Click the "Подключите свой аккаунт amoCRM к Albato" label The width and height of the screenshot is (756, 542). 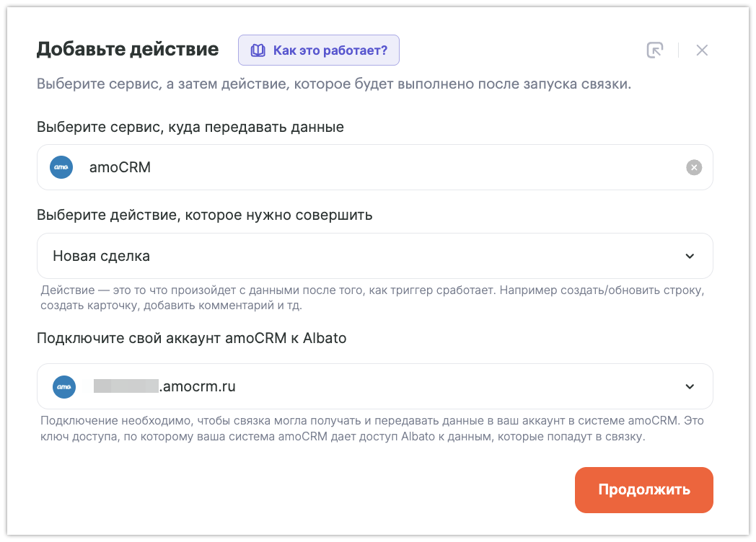coord(192,338)
